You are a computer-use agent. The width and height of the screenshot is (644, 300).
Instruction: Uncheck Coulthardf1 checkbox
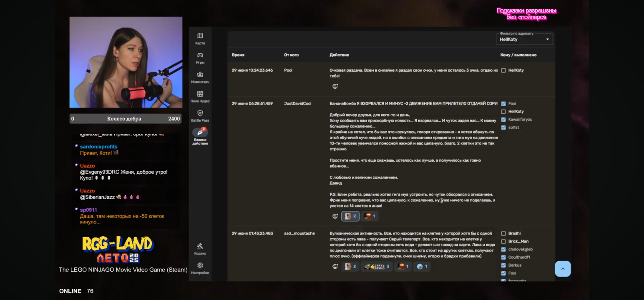coord(503,257)
